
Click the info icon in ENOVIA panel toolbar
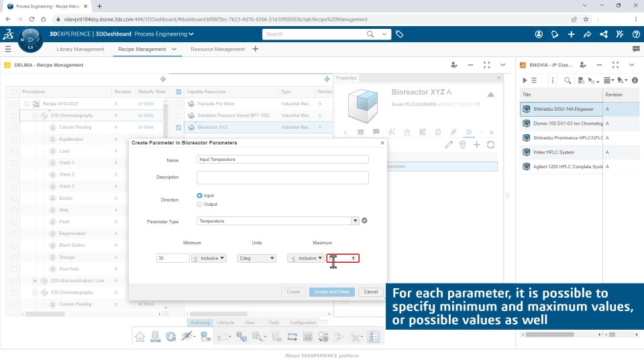point(635,80)
